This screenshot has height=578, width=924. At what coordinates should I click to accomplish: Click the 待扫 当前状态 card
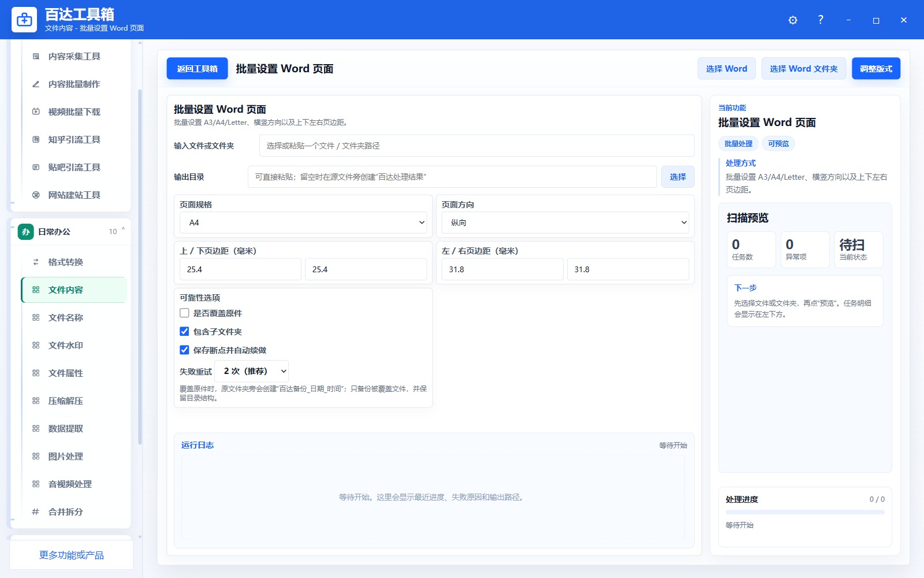(859, 250)
